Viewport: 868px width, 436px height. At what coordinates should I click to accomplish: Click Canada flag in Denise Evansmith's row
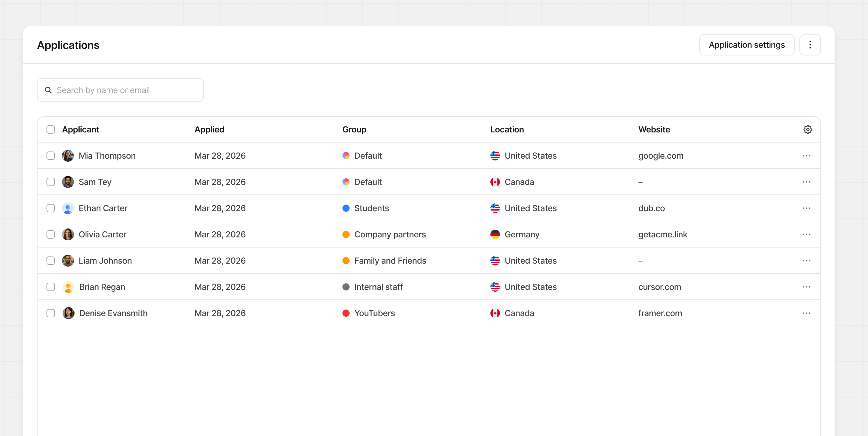[495, 313]
